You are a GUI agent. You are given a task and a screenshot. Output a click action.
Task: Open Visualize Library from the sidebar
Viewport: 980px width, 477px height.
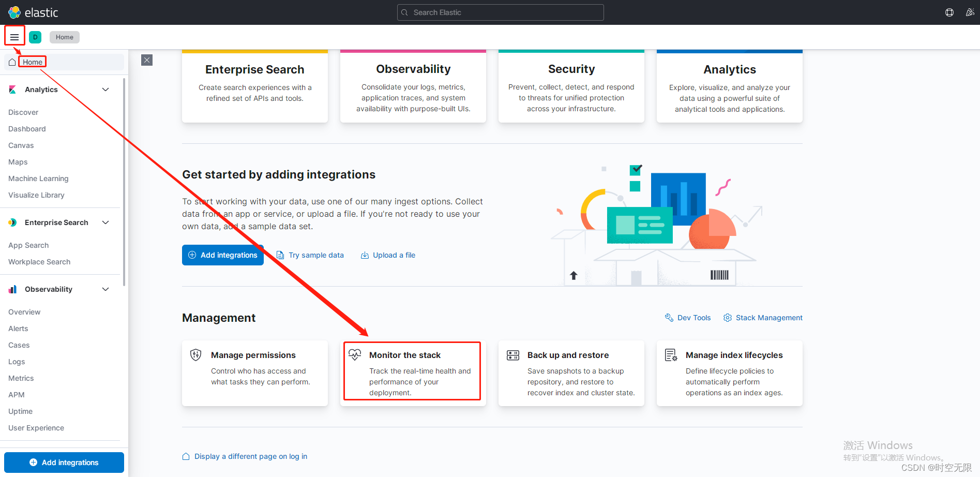[36, 195]
